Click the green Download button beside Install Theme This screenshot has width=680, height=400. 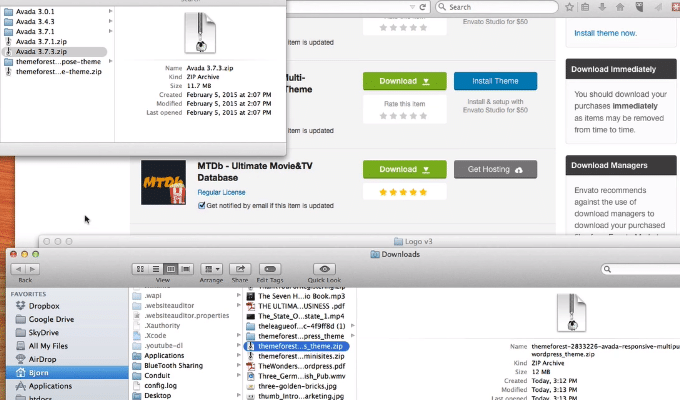(x=405, y=81)
